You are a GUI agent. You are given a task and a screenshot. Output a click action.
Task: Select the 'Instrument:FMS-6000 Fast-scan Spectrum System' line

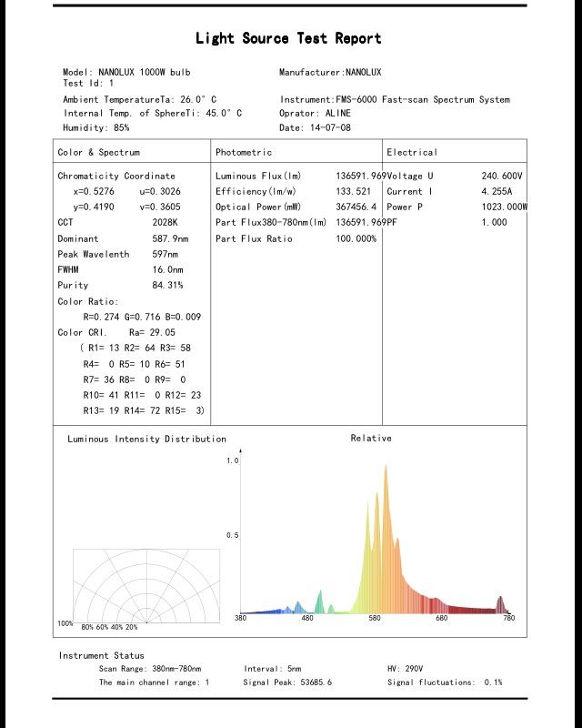pos(395,99)
